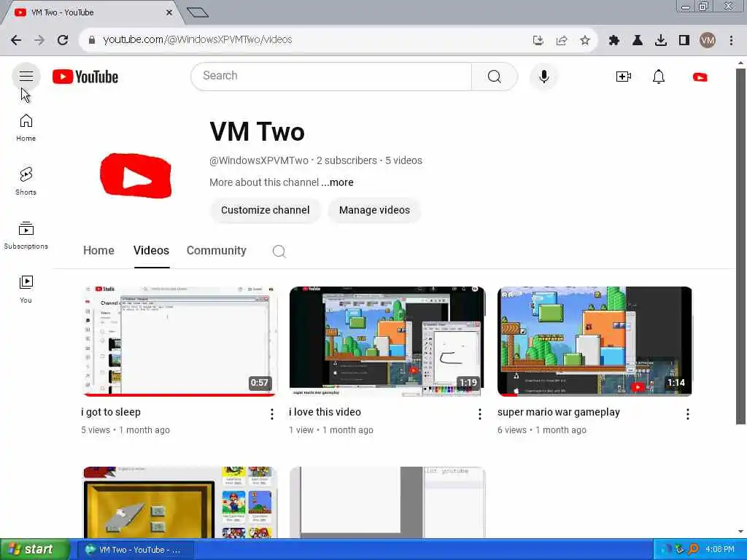The width and height of the screenshot is (747, 560).
Task: Open the Chrome three-dot menu
Action: [x=731, y=41]
